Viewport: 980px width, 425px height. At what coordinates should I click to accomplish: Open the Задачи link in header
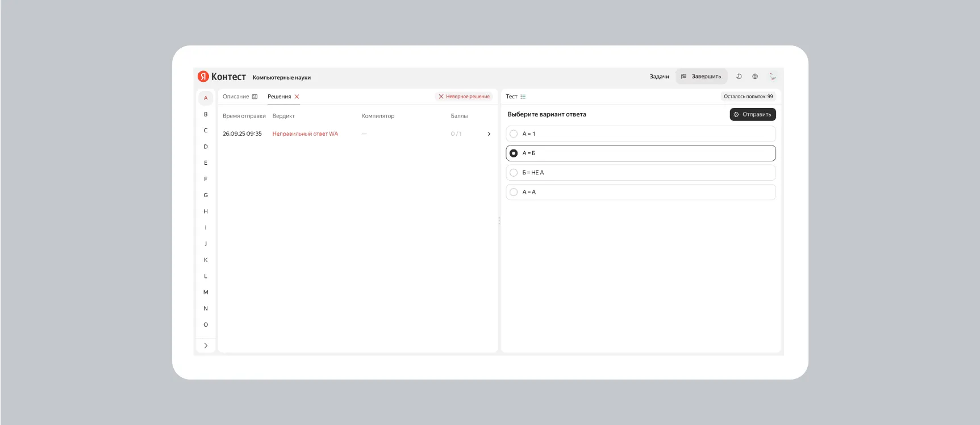click(x=659, y=77)
